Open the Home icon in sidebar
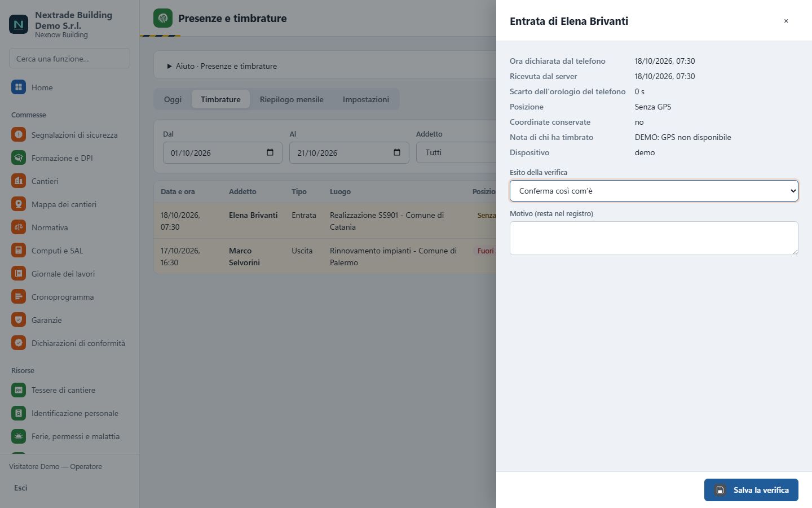812x508 pixels. [x=19, y=87]
